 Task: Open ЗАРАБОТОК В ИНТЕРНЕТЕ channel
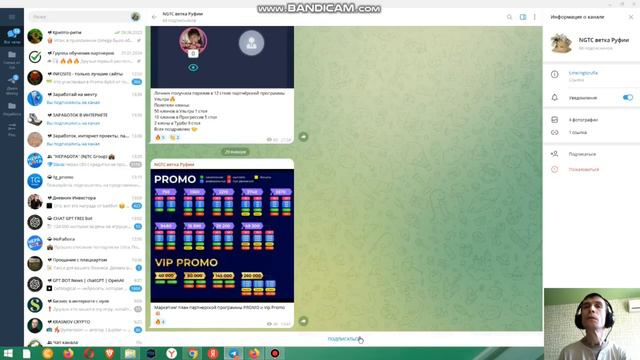coord(84,119)
